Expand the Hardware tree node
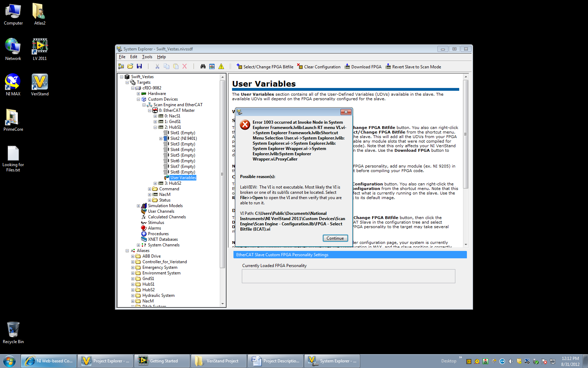Viewport: 588px width, 368px height. (x=138, y=94)
